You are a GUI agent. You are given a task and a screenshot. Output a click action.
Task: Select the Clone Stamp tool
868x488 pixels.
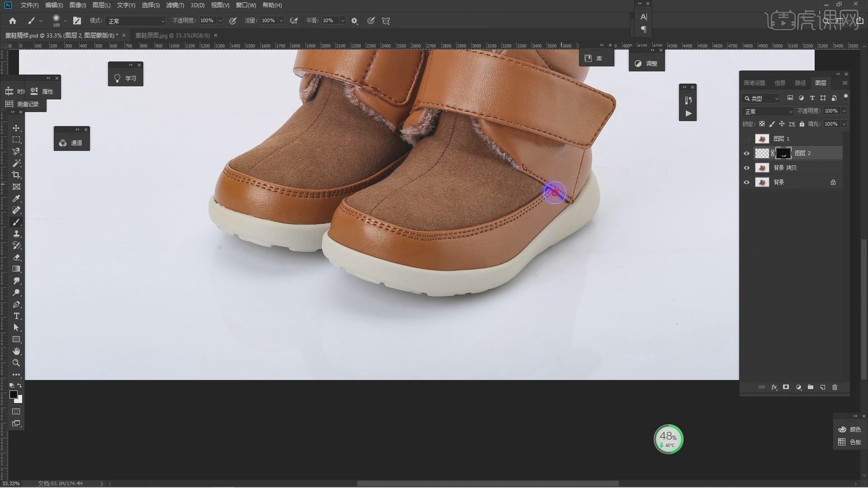point(16,234)
